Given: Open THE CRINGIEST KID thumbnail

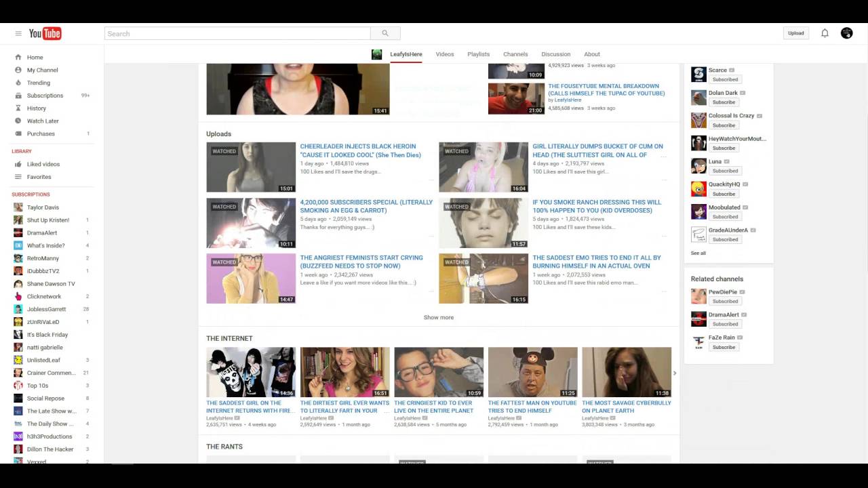Looking at the screenshot, I should pos(439,372).
